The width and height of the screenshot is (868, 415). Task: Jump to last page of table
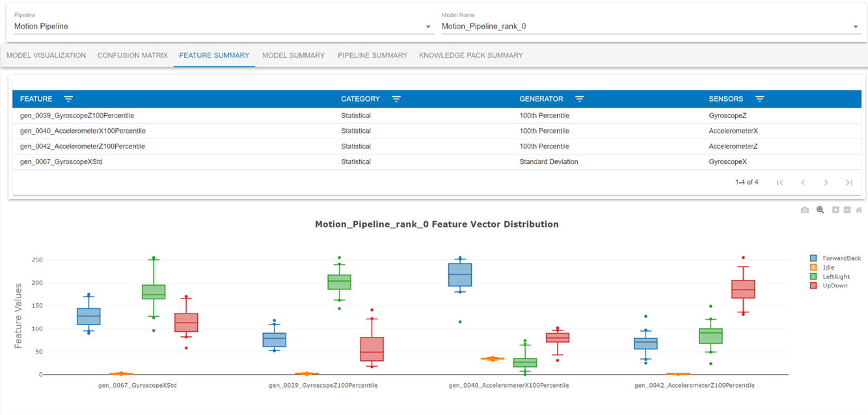coord(849,183)
